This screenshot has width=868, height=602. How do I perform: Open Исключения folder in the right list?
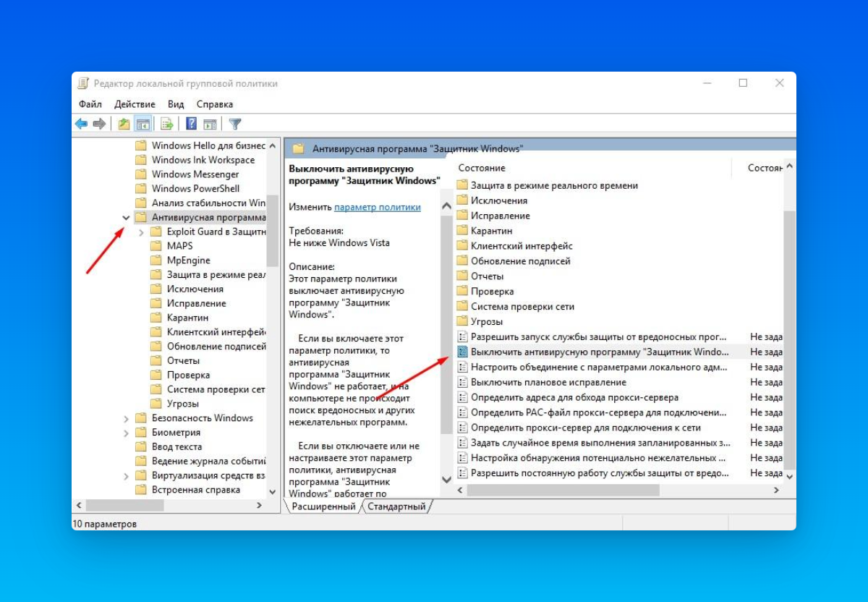tap(499, 200)
